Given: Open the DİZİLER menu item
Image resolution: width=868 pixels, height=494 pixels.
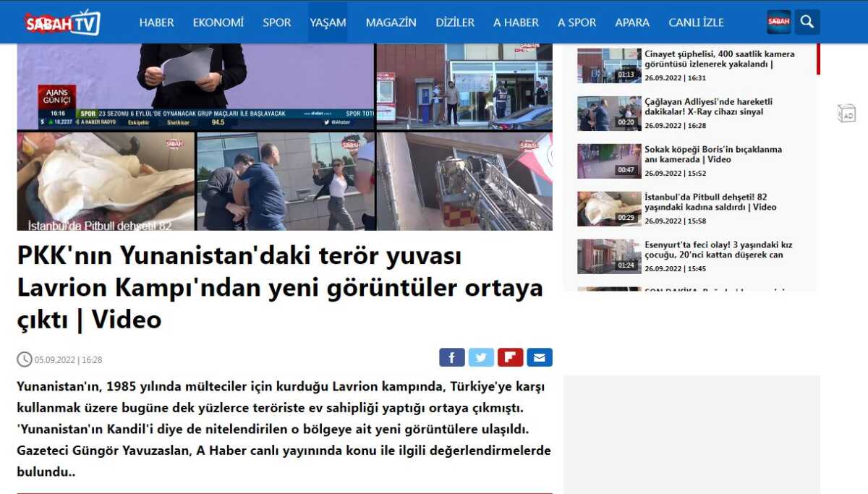Looking at the screenshot, I should click(455, 22).
